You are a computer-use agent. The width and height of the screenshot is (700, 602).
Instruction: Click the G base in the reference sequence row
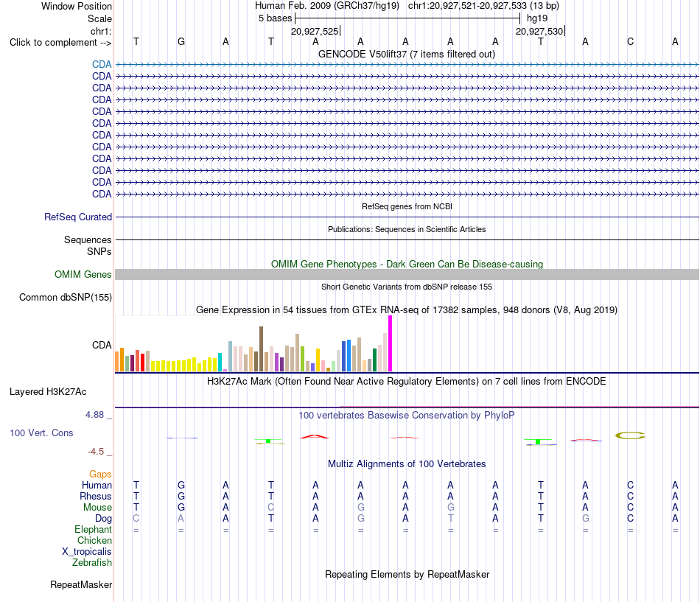coord(181,42)
